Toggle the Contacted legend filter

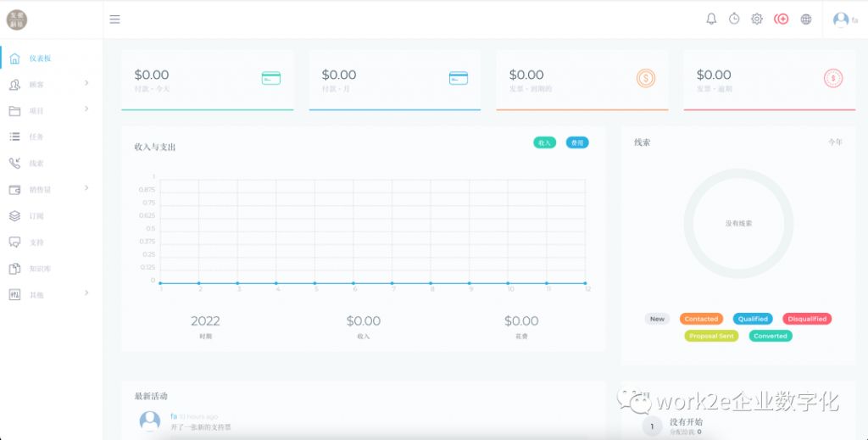point(701,319)
